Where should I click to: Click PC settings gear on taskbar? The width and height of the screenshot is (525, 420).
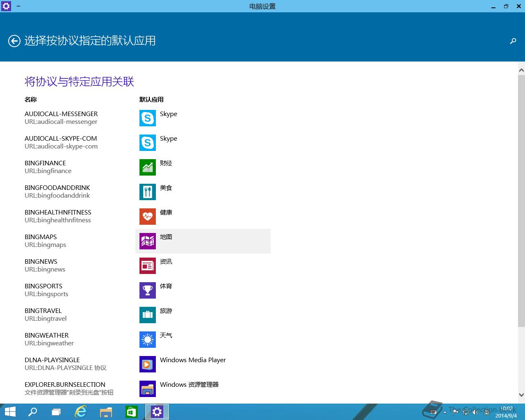pos(157,412)
